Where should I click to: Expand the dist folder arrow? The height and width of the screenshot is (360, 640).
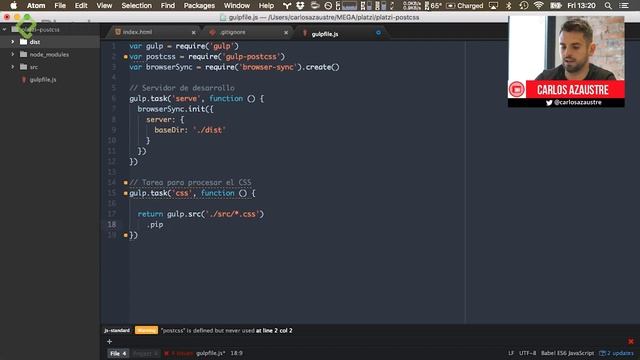pos(12,42)
